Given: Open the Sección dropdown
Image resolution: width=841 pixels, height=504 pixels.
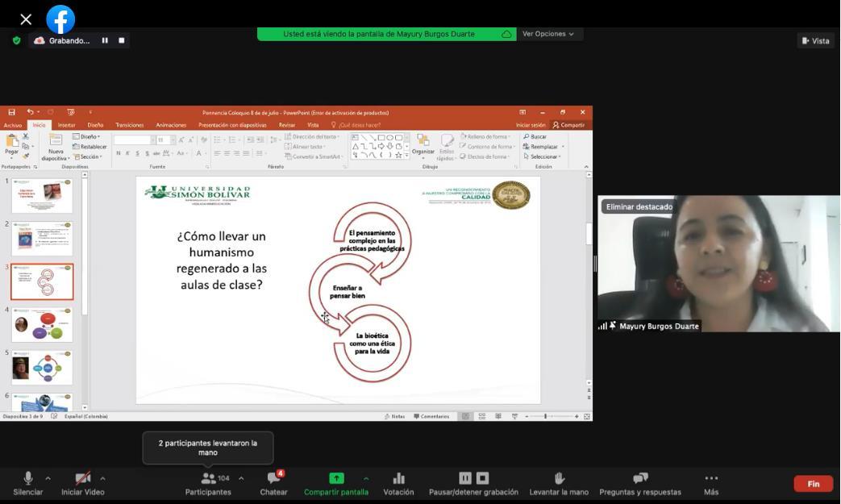Looking at the screenshot, I should pos(88,156).
